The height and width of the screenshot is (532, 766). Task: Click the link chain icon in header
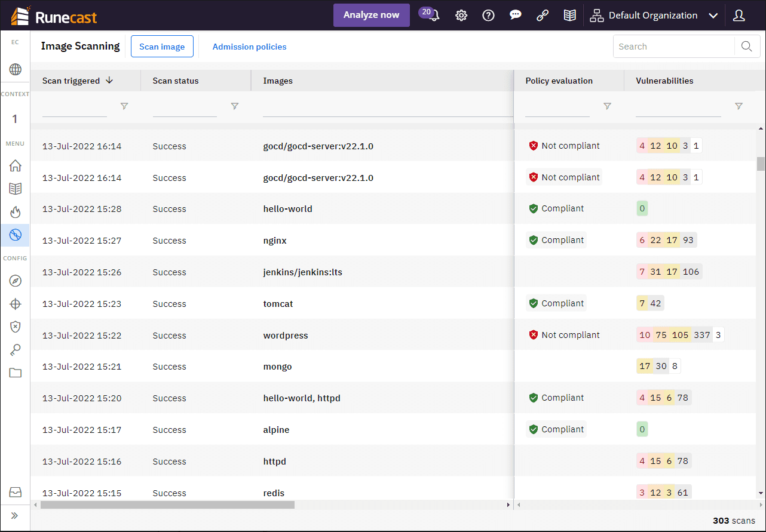coord(543,16)
